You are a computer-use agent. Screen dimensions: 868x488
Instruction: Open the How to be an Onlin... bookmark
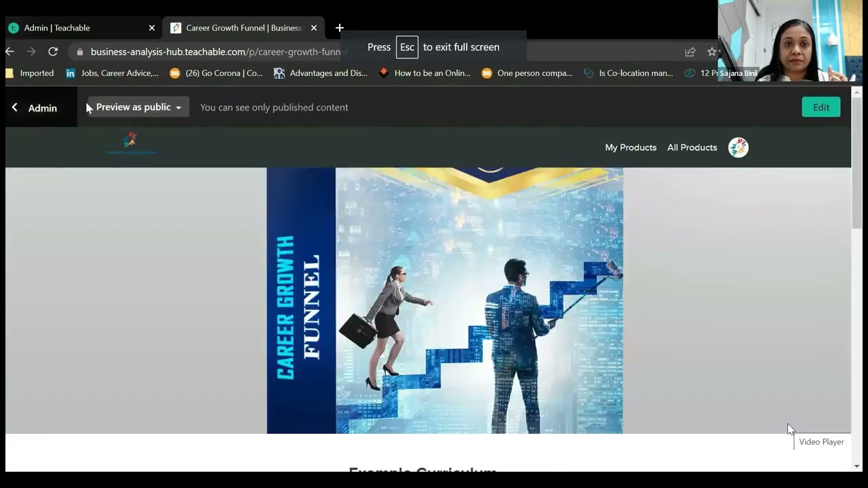[425, 73]
